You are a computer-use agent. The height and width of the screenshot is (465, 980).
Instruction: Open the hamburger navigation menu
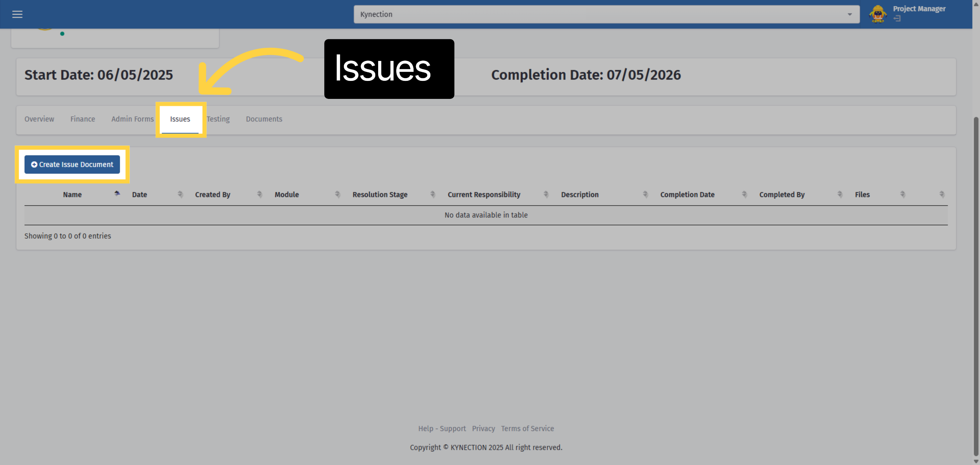(17, 14)
